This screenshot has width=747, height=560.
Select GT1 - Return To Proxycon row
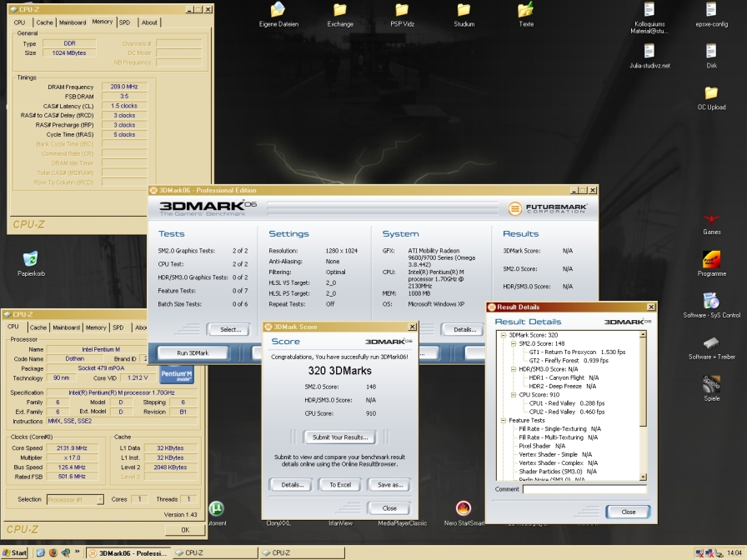pos(577,352)
